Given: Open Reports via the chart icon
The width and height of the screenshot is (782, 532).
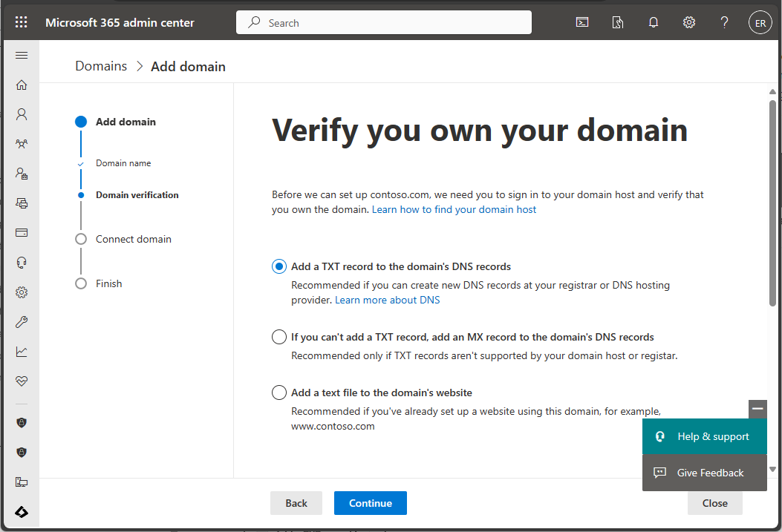Looking at the screenshot, I should coord(21,351).
